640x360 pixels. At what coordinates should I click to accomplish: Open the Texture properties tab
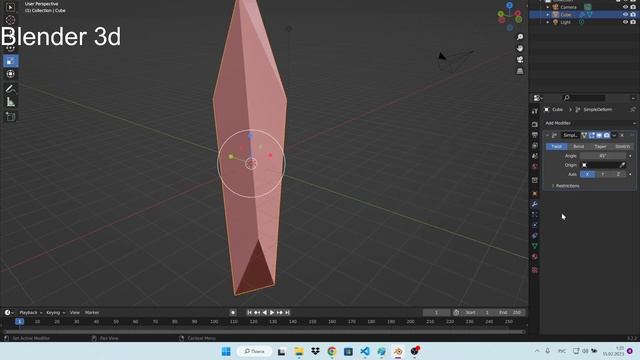(x=535, y=270)
